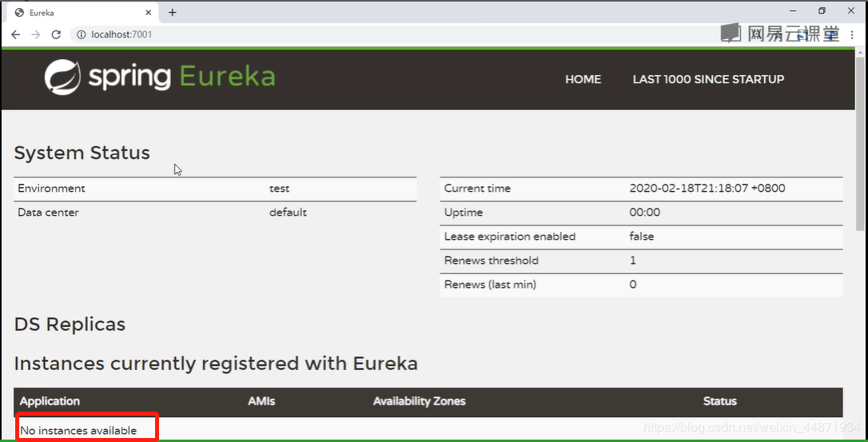Viewport: 868px width, 442px height.
Task: Click the Environment row label
Action: tap(51, 189)
